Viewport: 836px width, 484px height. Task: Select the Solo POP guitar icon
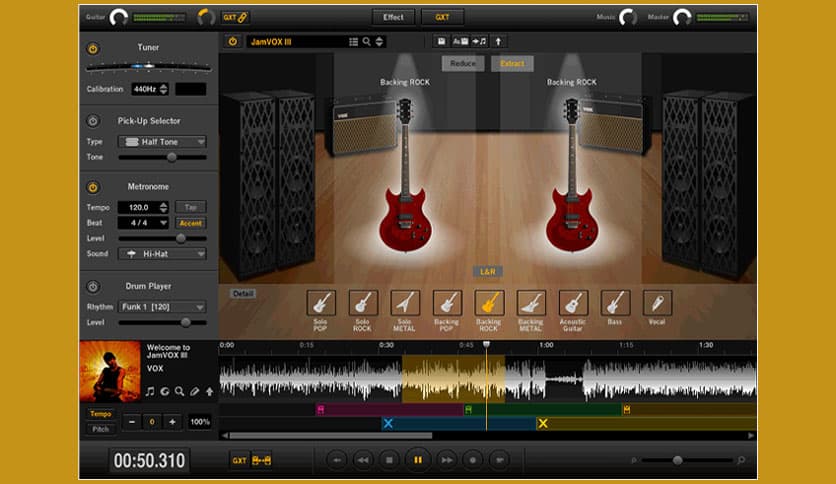click(x=321, y=303)
